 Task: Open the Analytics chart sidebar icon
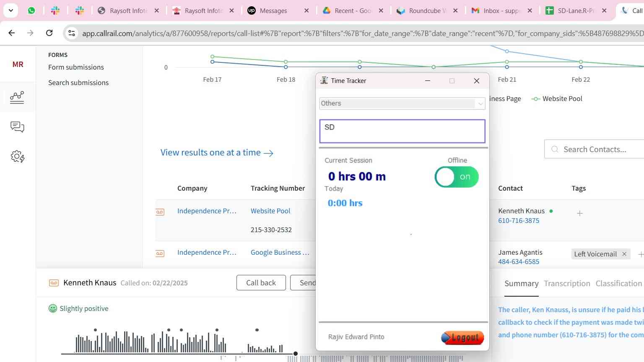17,97
